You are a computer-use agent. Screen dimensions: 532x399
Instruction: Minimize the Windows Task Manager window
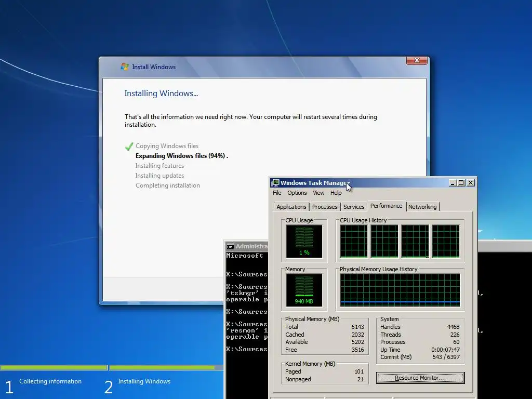point(453,183)
